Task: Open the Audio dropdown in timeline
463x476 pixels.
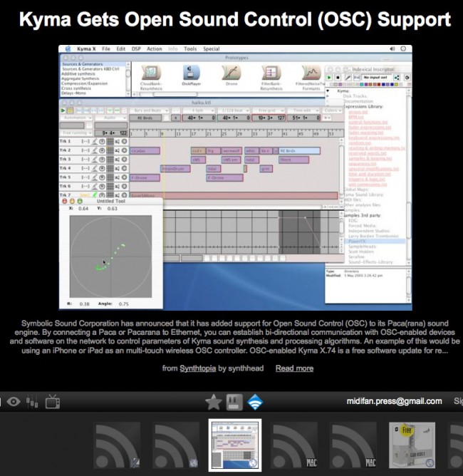Action: [x=110, y=118]
